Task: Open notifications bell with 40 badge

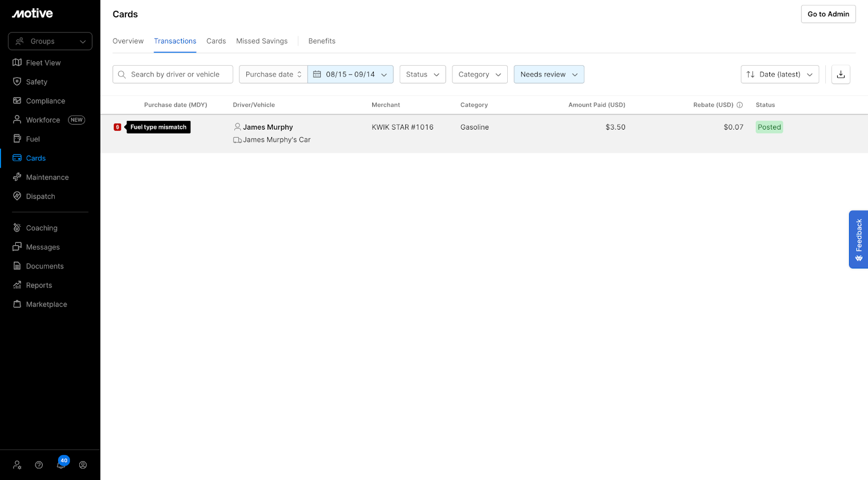Action: 61,464
